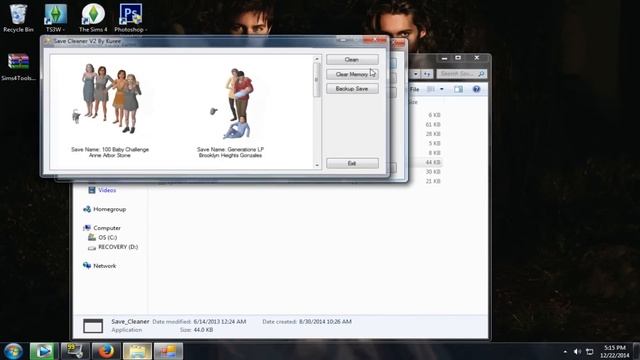640x360 pixels.
Task: Open the volume control in system tray
Action: point(577,351)
